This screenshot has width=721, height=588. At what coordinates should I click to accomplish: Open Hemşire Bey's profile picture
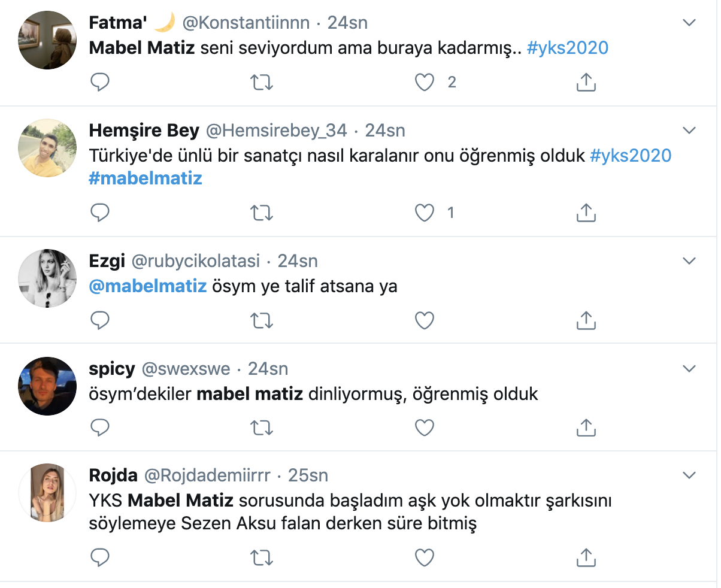[x=47, y=148]
